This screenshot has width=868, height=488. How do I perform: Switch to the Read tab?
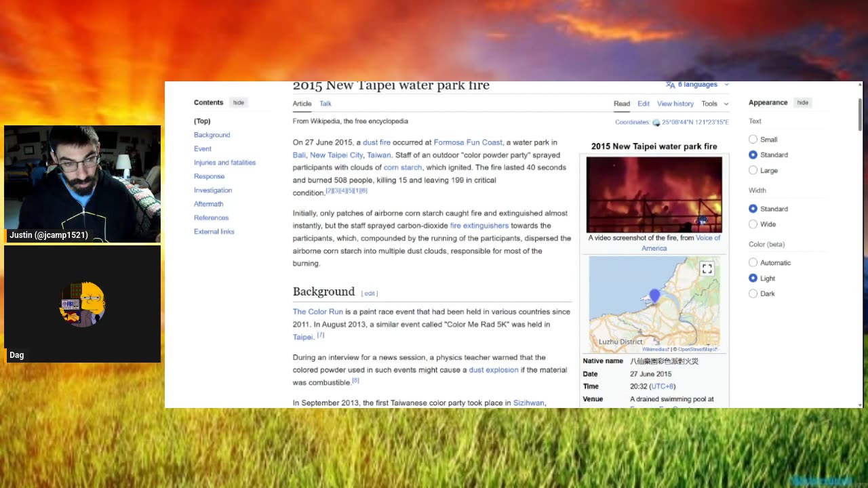point(622,104)
